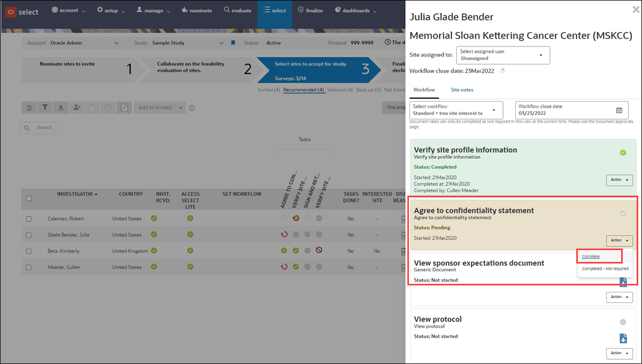This screenshot has height=364, width=642.
Task: Choose Completed - Not required option
Action: click(605, 269)
